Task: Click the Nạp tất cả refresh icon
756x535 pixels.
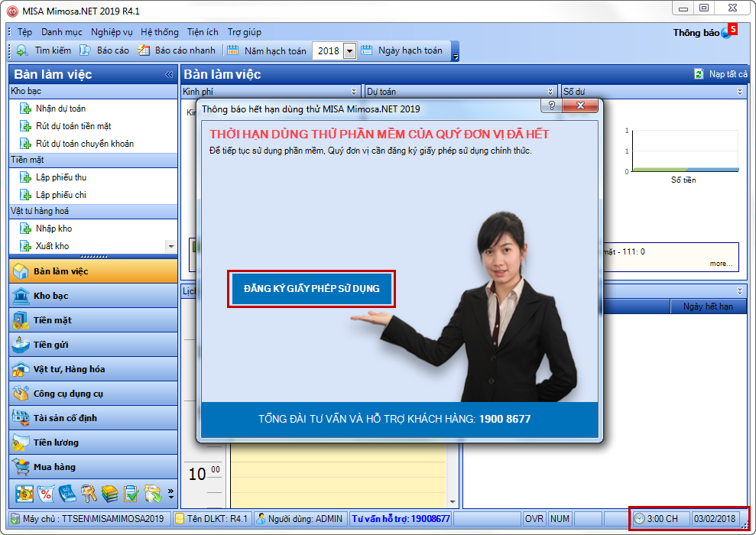Action: [699, 73]
